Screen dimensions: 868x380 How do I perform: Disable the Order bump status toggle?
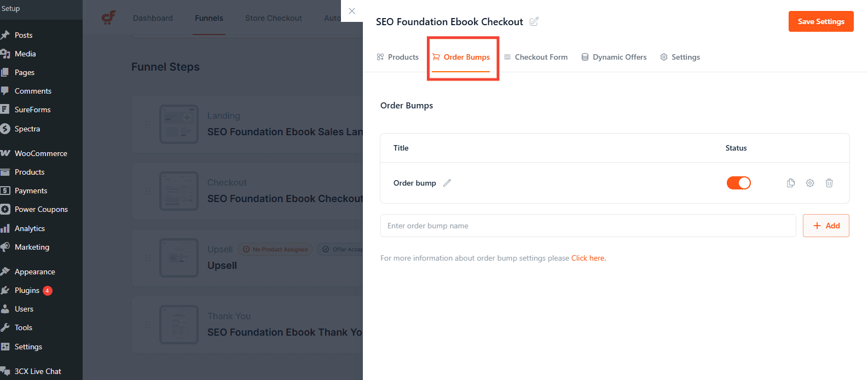pos(738,182)
